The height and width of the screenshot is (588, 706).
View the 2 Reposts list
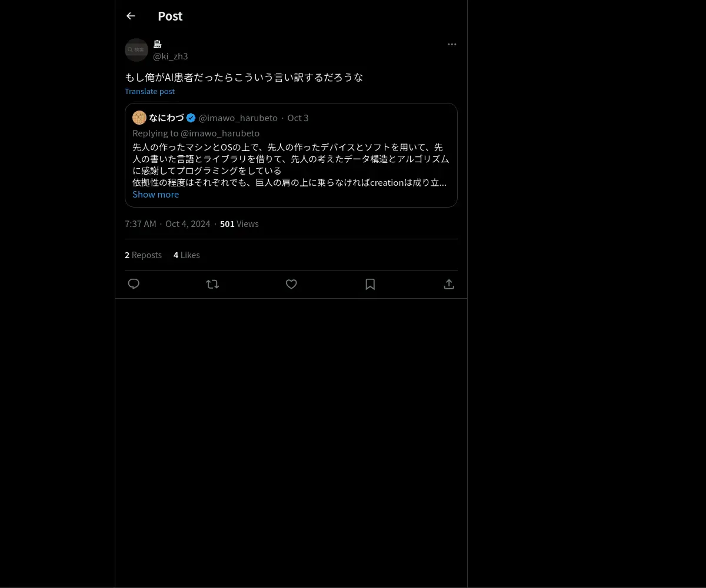[143, 255]
